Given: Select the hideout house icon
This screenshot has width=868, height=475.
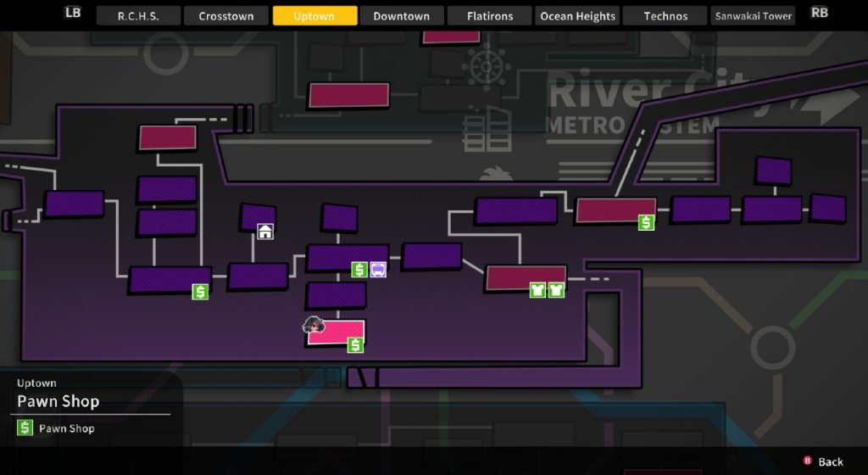Looking at the screenshot, I should 265,232.
